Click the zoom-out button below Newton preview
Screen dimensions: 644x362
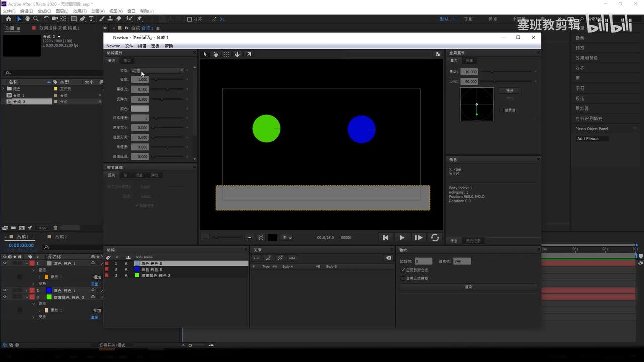[205, 238]
